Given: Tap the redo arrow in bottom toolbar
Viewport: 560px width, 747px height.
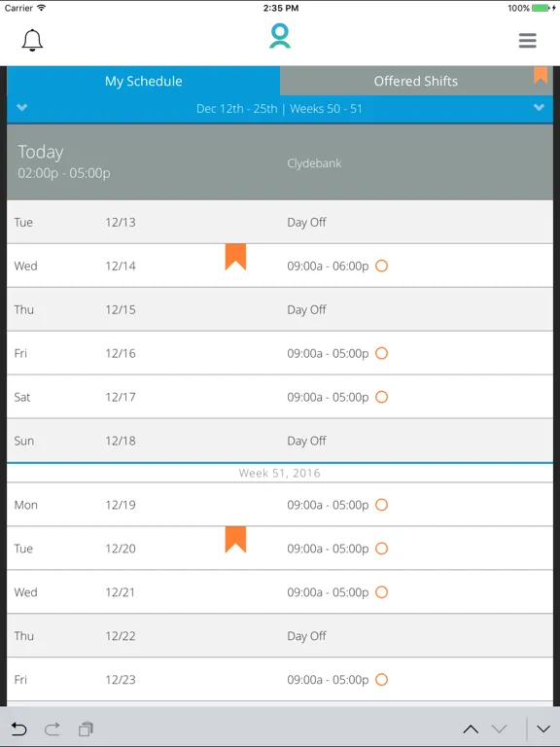Looking at the screenshot, I should coord(52,729).
